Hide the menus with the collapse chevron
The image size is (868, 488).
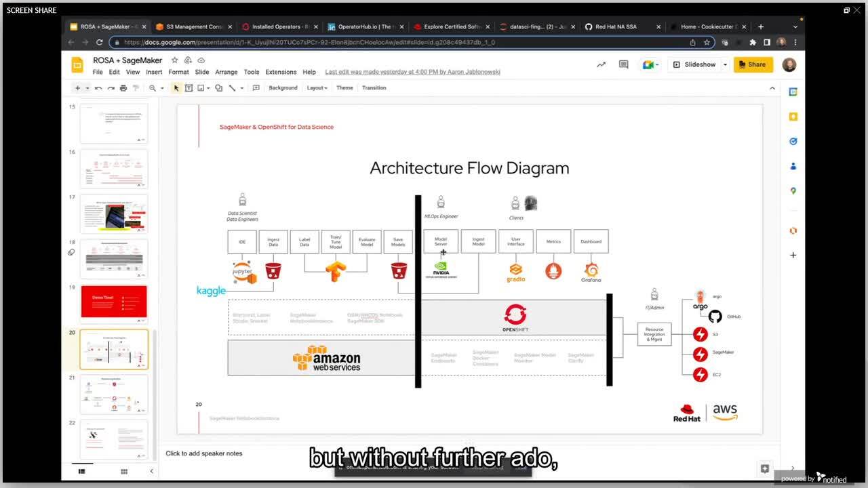pyautogui.click(x=772, y=88)
